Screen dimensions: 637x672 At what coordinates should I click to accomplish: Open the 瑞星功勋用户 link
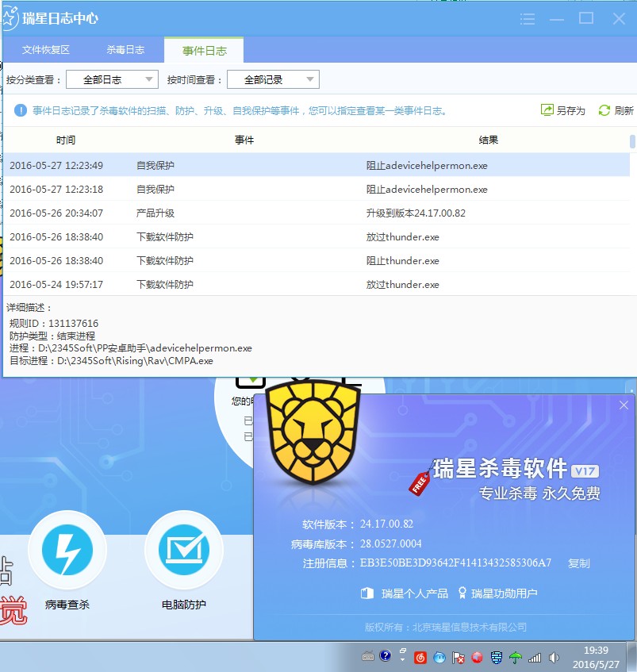pos(505,593)
